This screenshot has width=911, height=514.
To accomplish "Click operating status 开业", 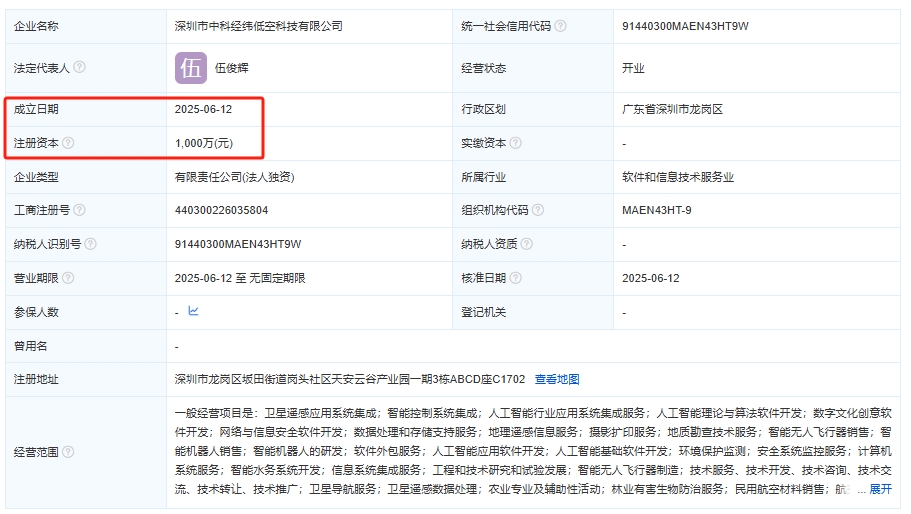I will tap(633, 68).
